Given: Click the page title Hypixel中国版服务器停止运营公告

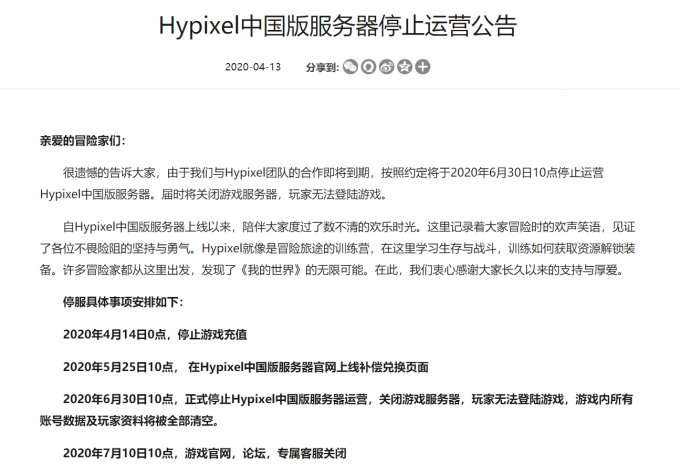Looking at the screenshot, I should (338, 26).
